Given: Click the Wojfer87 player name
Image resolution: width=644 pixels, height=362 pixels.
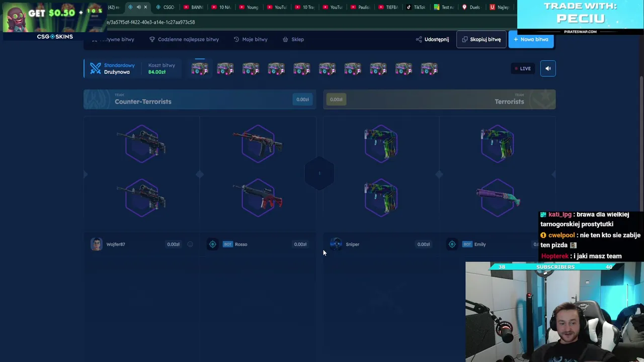Looking at the screenshot, I should pyautogui.click(x=116, y=244).
